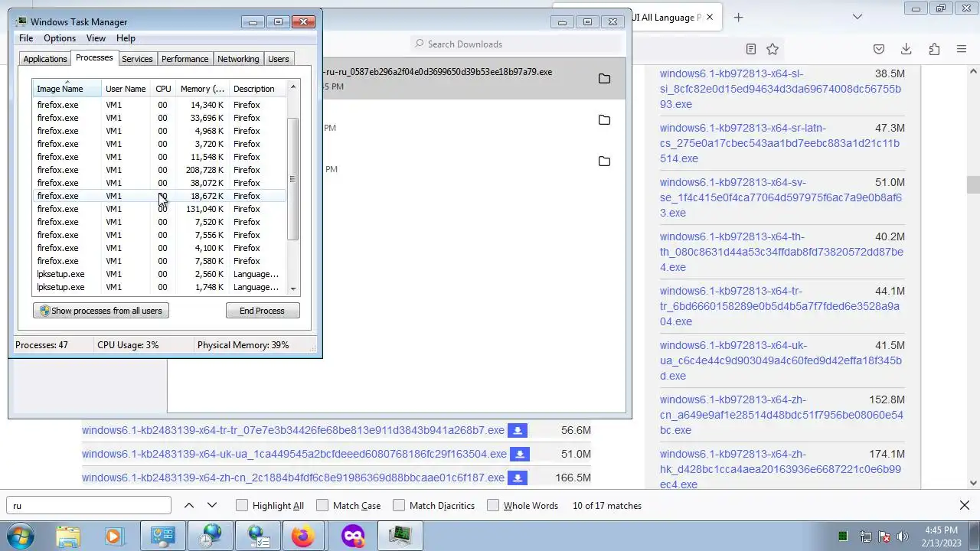Sort processes by Image Name column
This screenshot has height=551, width=980.
(67, 89)
